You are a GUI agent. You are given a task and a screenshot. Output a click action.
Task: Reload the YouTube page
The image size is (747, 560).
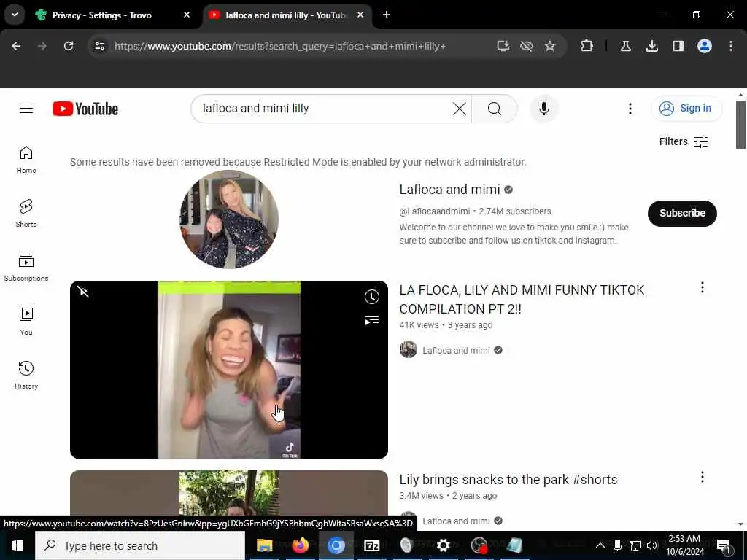coord(69,46)
